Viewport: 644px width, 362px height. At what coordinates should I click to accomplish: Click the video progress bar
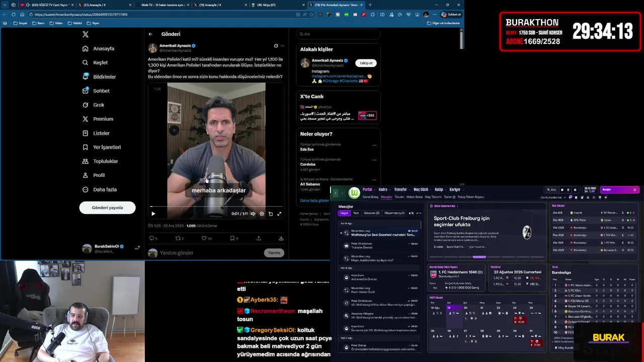pyautogui.click(x=216, y=207)
